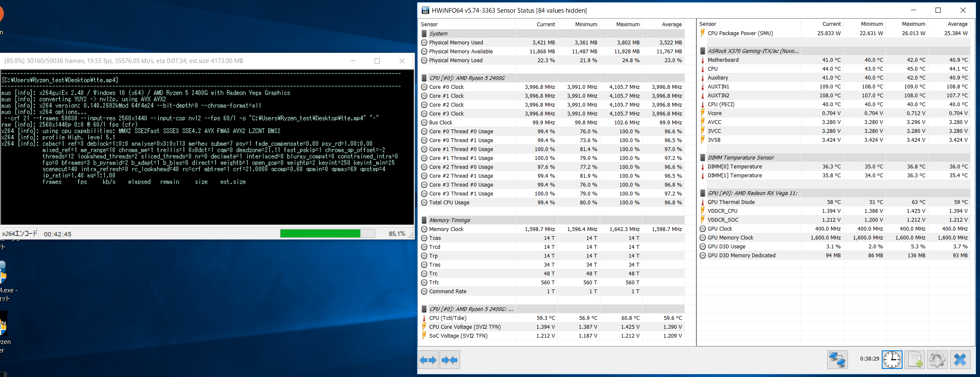This screenshot has height=377, width=980.
Task: Click the round icon beside Total CPU Usage
Action: [424, 202]
